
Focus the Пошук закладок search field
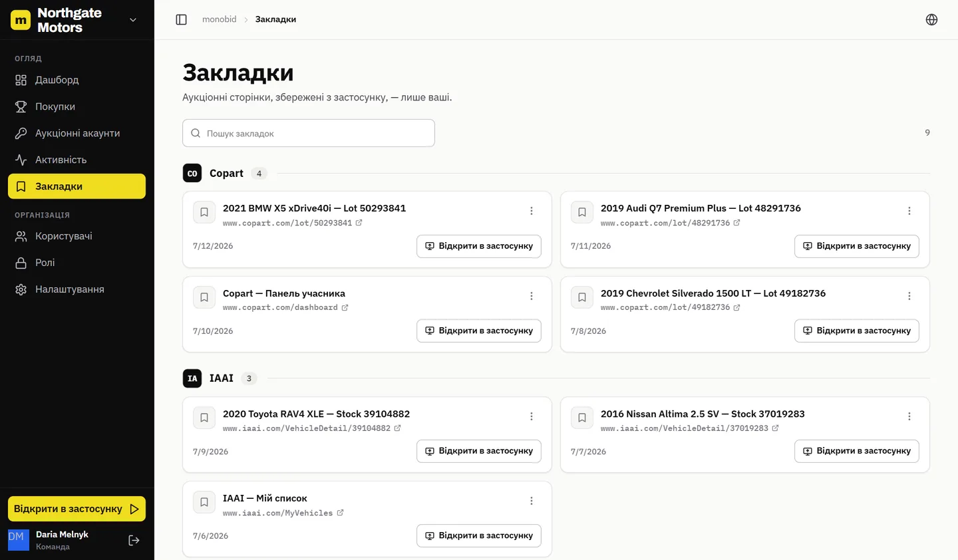(309, 133)
